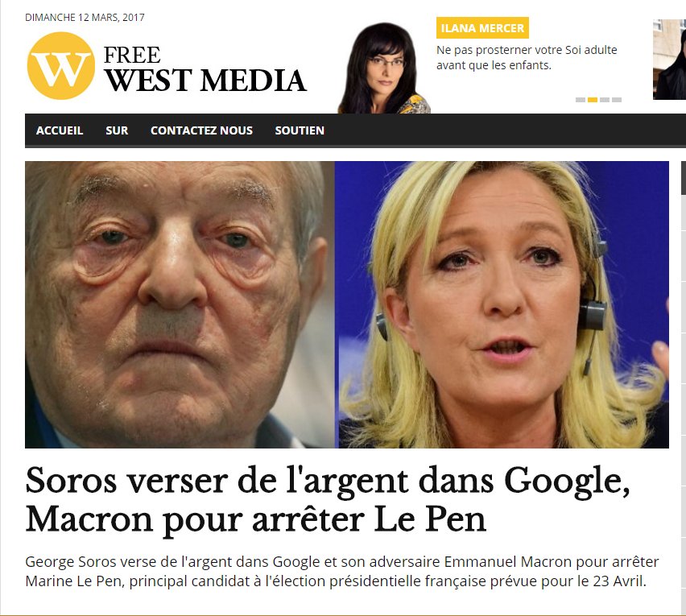Read the 'Ne pas prosterner' column teaser
This screenshot has height=616, width=686.
click(x=527, y=57)
